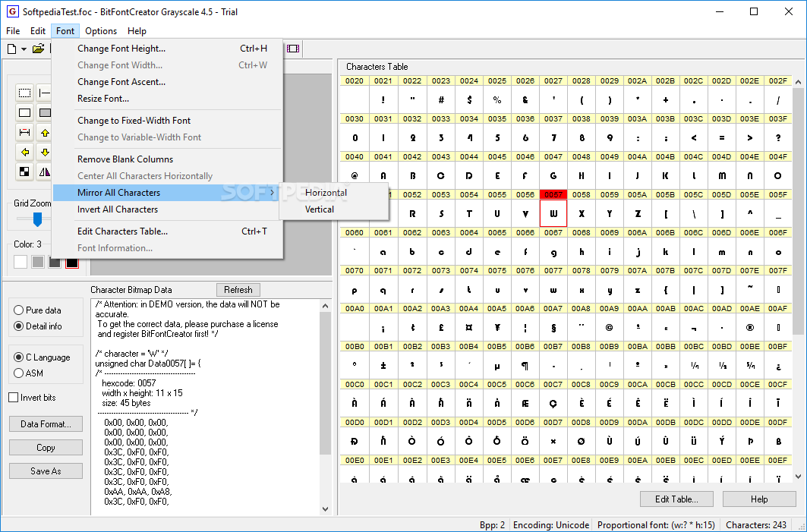
Task: Click the bitmap data scroll up arrow
Action: [x=325, y=306]
